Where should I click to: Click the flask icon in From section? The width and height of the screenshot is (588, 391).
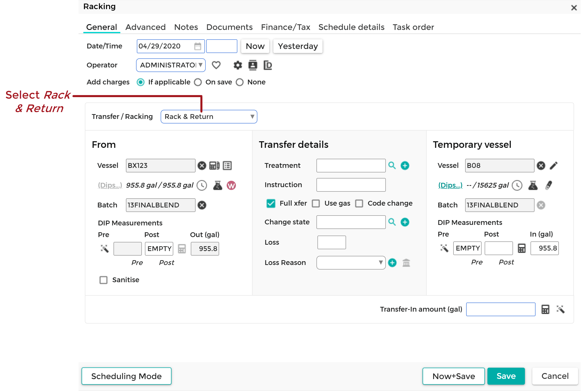pyautogui.click(x=218, y=185)
